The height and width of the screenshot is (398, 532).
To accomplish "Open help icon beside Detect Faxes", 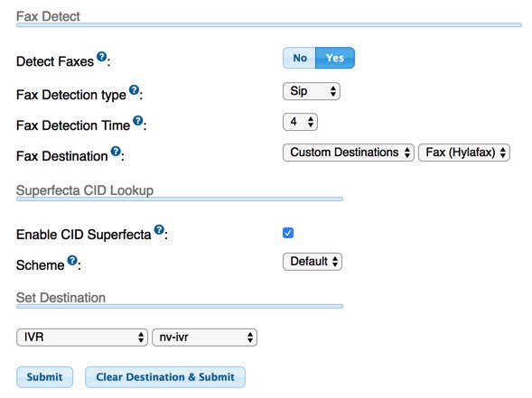I will [101, 57].
